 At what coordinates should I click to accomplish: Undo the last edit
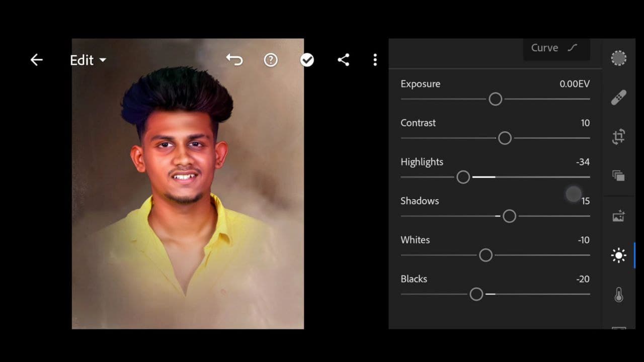pos(234,59)
